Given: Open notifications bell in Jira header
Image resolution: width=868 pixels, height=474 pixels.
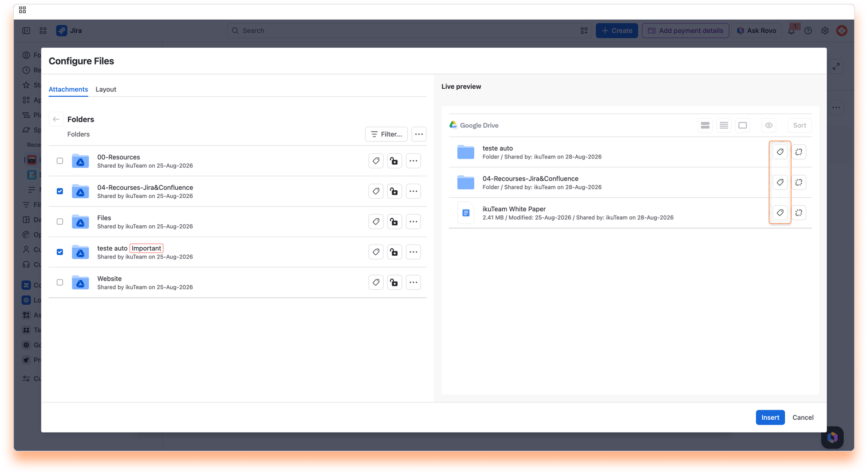Looking at the screenshot, I should (x=791, y=31).
